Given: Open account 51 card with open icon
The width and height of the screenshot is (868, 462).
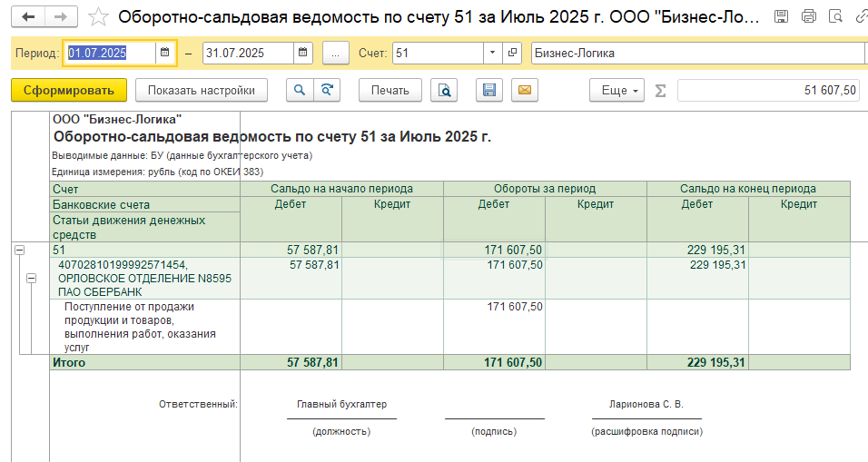Looking at the screenshot, I should (x=512, y=54).
